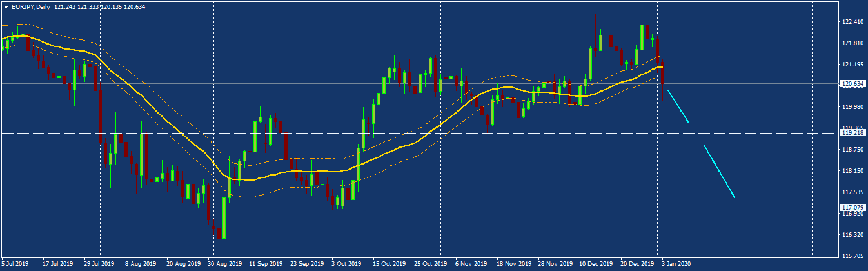Click the 122.410 price axis label
This screenshot has width=868, height=271.
coord(853,22)
